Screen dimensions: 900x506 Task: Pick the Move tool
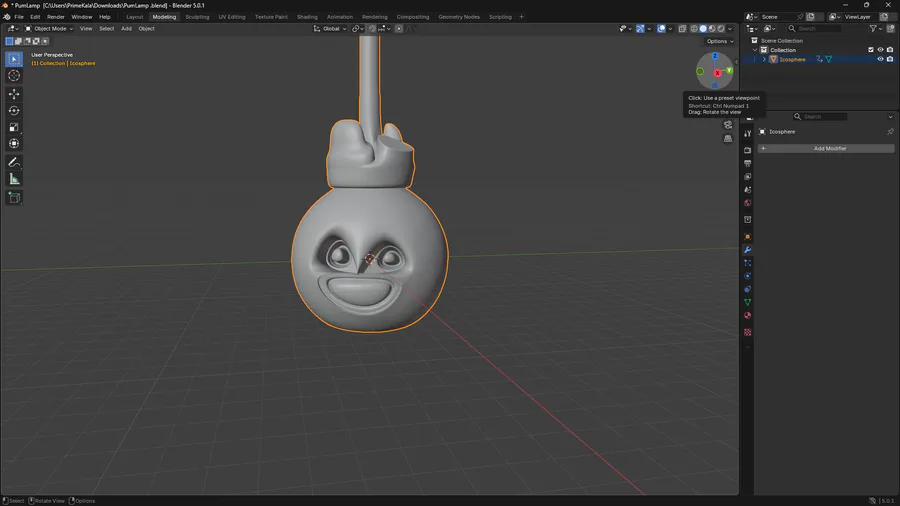[x=14, y=94]
